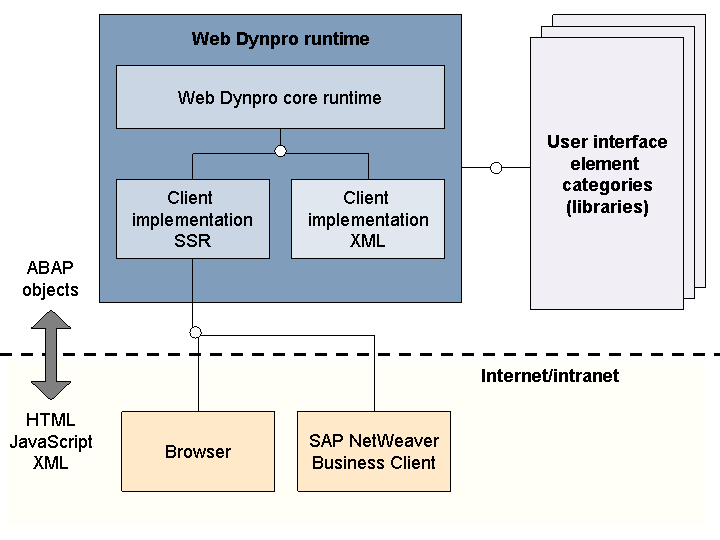This screenshot has height=540, width=720.
Task: Click the SAP NetWeaver Business Client box
Action: pos(374,452)
